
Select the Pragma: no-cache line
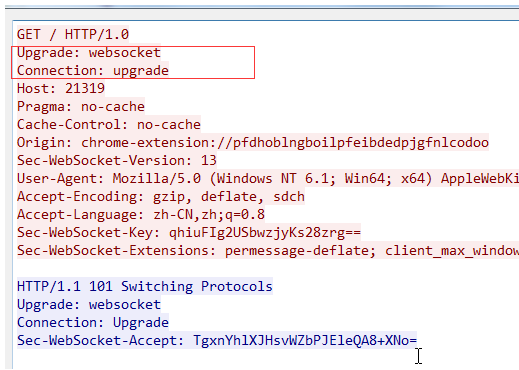[x=81, y=106]
